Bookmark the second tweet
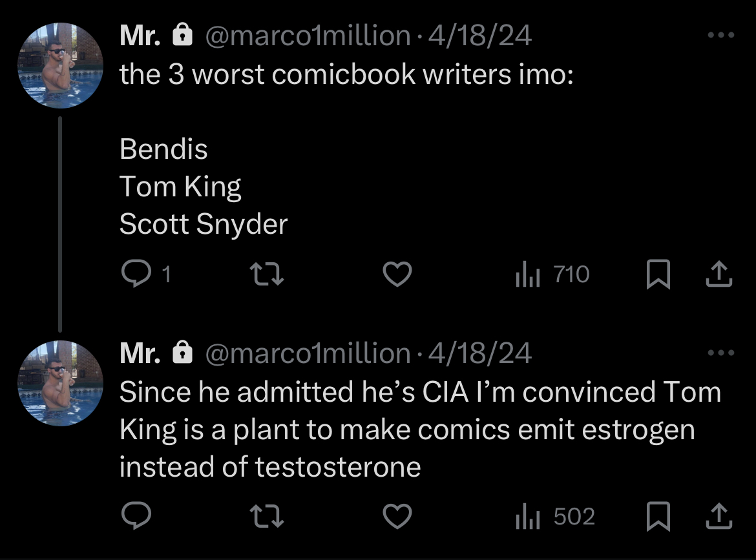The width and height of the screenshot is (756, 560). 658,515
